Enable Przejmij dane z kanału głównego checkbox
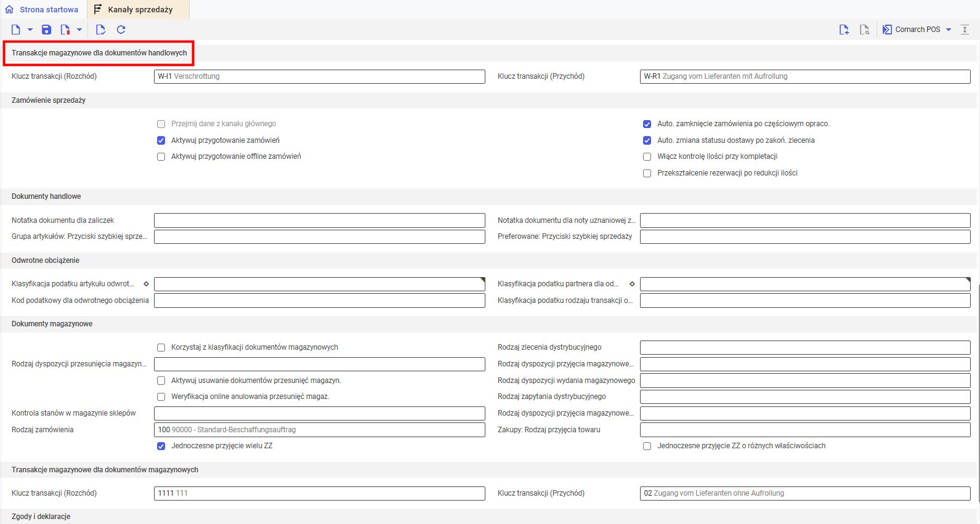Image resolution: width=980 pixels, height=524 pixels. (161, 124)
